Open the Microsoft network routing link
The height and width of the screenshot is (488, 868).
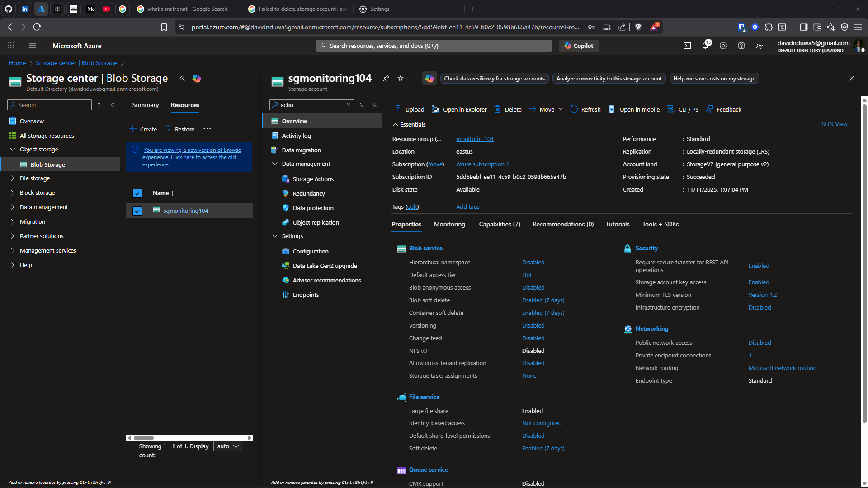pos(782,368)
